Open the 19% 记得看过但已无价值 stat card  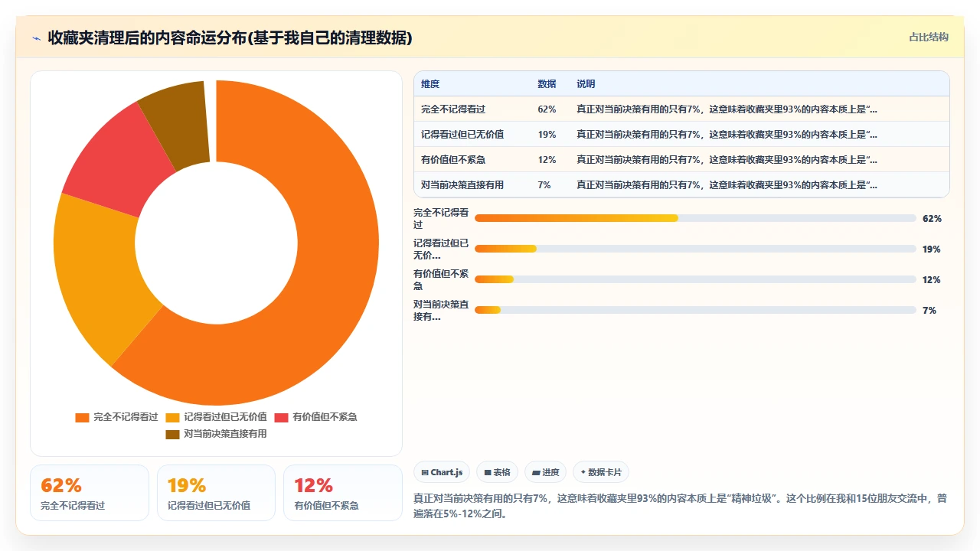click(x=216, y=493)
